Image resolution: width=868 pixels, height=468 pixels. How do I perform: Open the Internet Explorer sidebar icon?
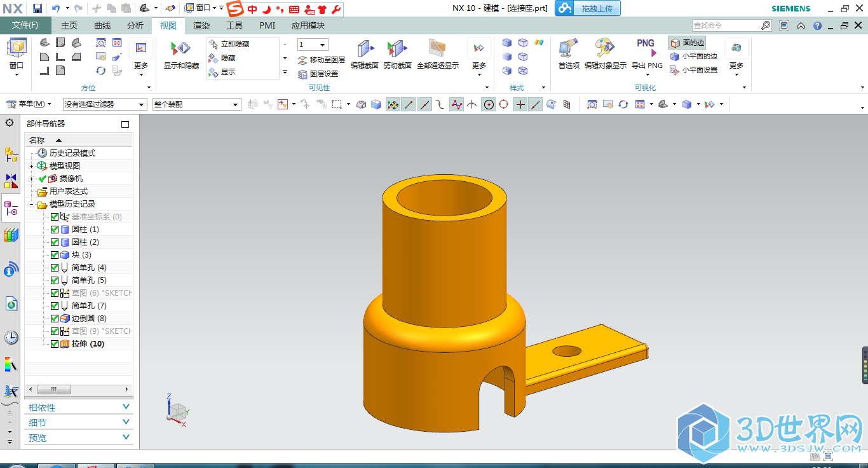pos(11,304)
